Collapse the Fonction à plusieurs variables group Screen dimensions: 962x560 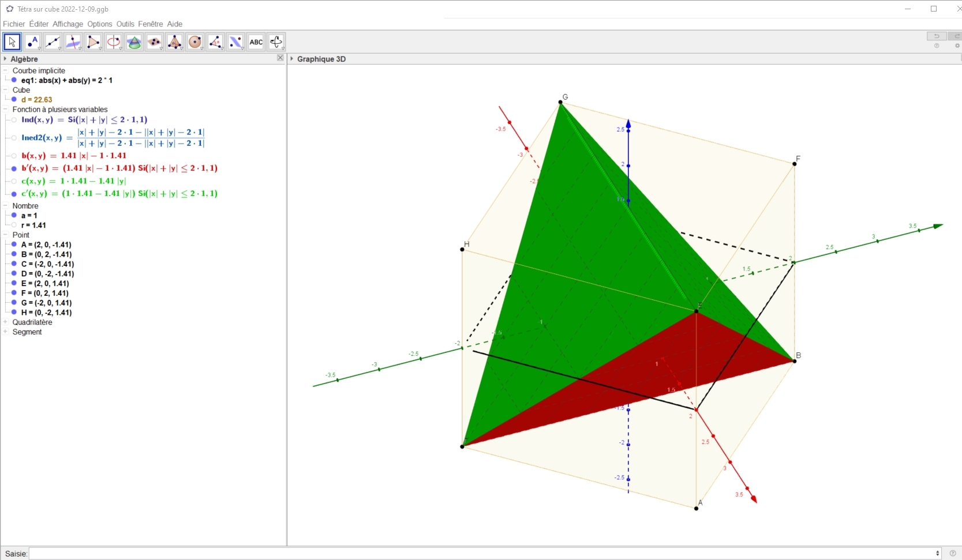5,110
